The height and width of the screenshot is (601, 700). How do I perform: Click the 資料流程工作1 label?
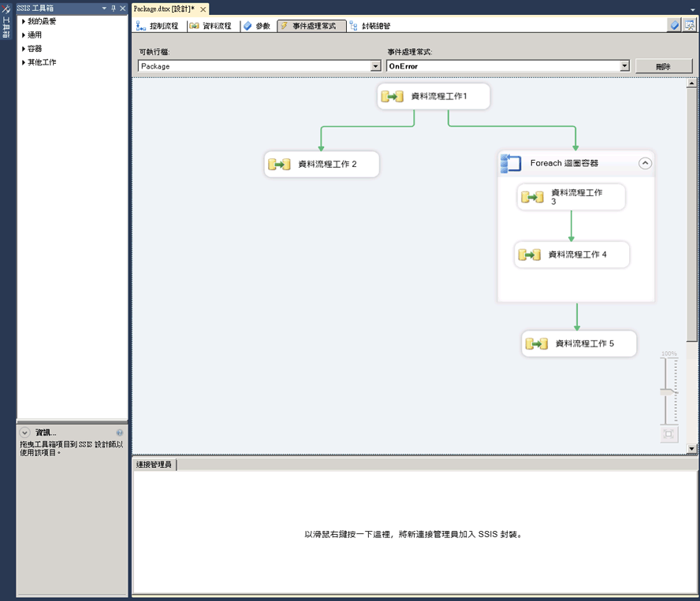coord(439,96)
